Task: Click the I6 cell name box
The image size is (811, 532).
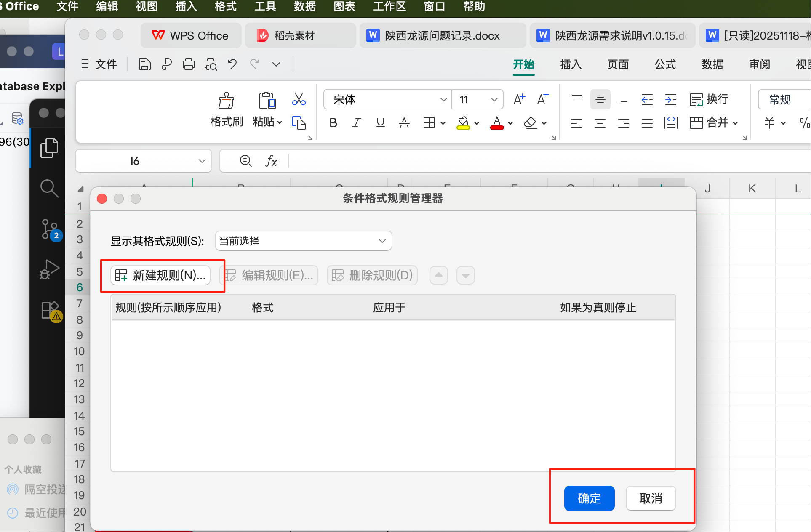Action: 135,161
